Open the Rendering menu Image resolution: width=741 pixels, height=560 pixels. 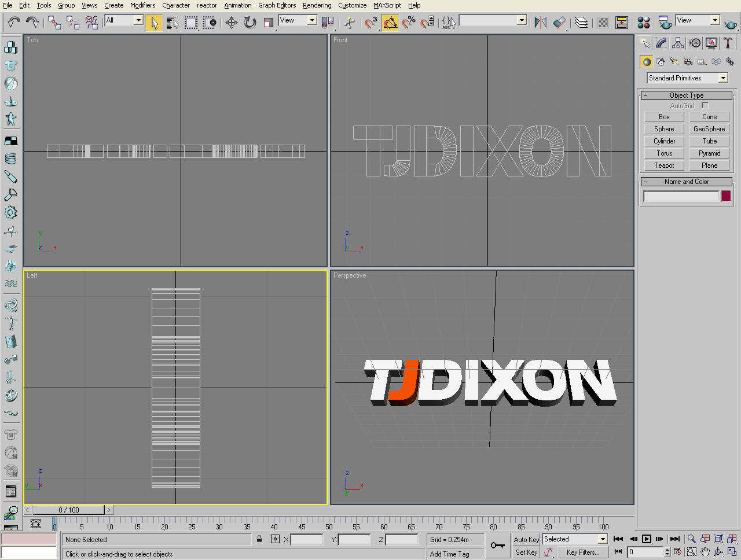[x=317, y=5]
